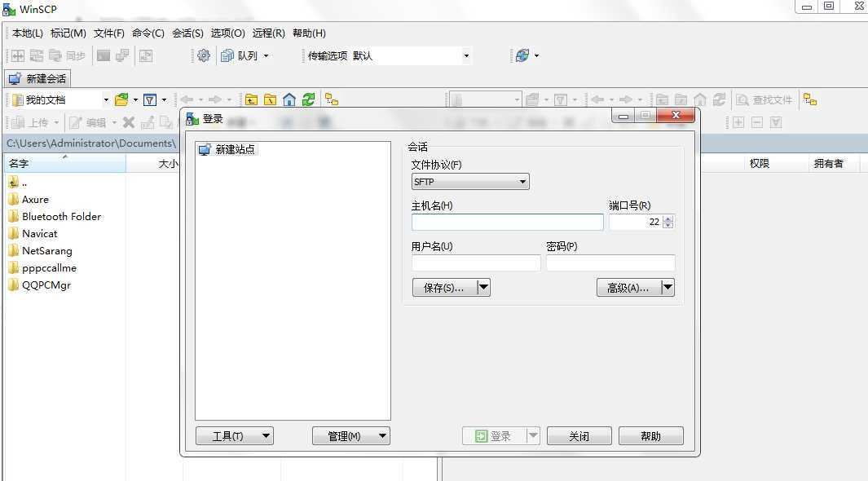Click the 密码(P) input field
The height and width of the screenshot is (481, 868).
pyautogui.click(x=610, y=263)
